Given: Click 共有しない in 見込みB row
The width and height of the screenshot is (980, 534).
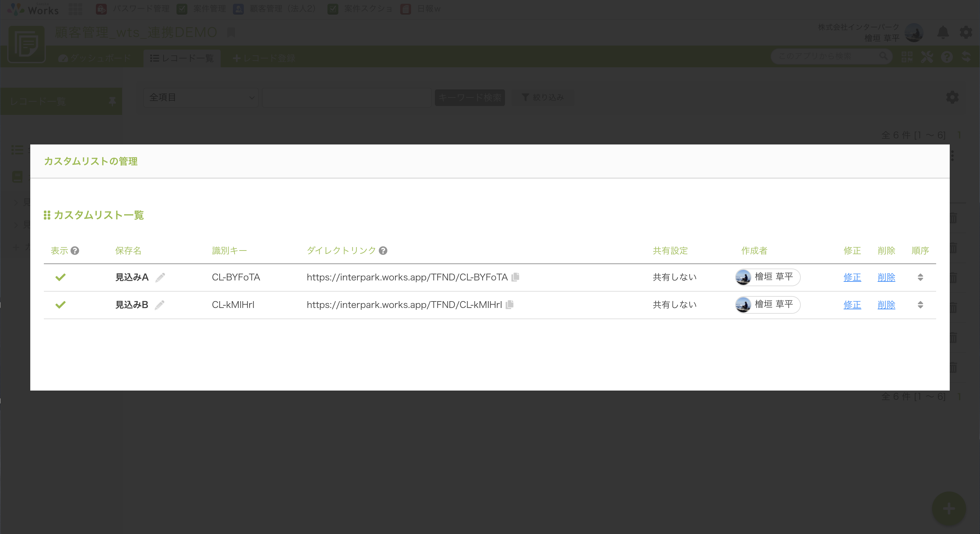Looking at the screenshot, I should click(675, 305).
